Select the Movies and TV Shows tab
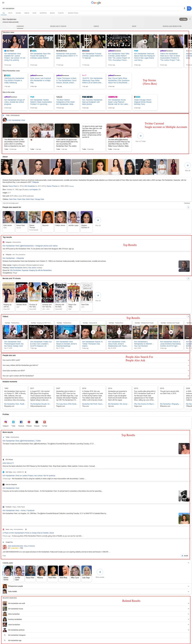 tap(58, 26)
